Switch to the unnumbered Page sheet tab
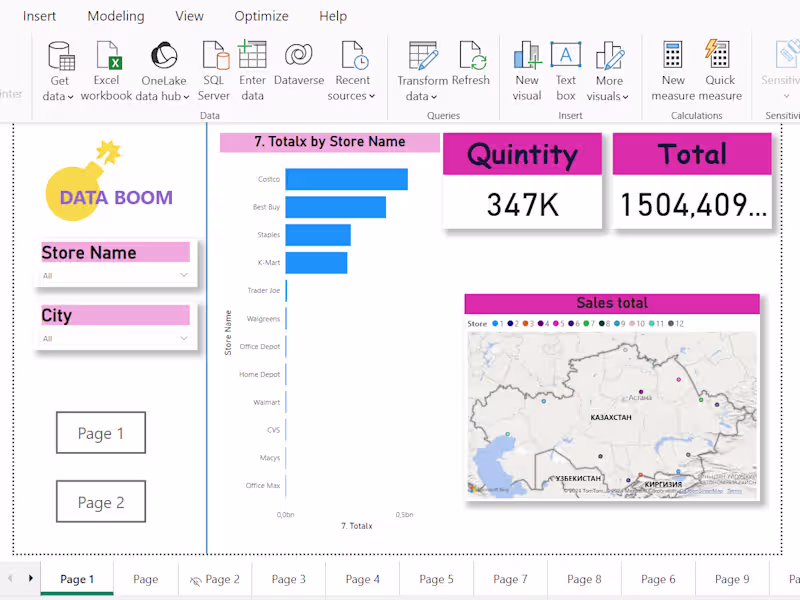Viewport: 800px width, 600px height. 145,579
